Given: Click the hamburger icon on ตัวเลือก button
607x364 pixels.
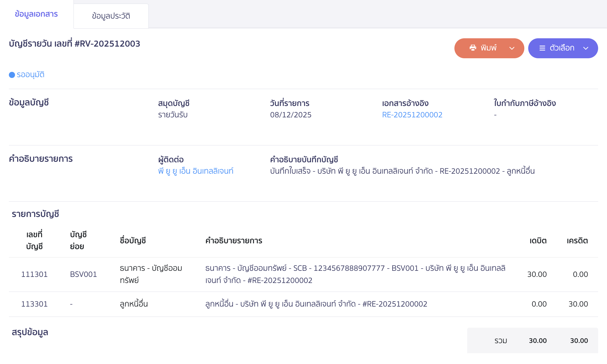Looking at the screenshot, I should pyautogui.click(x=542, y=48).
